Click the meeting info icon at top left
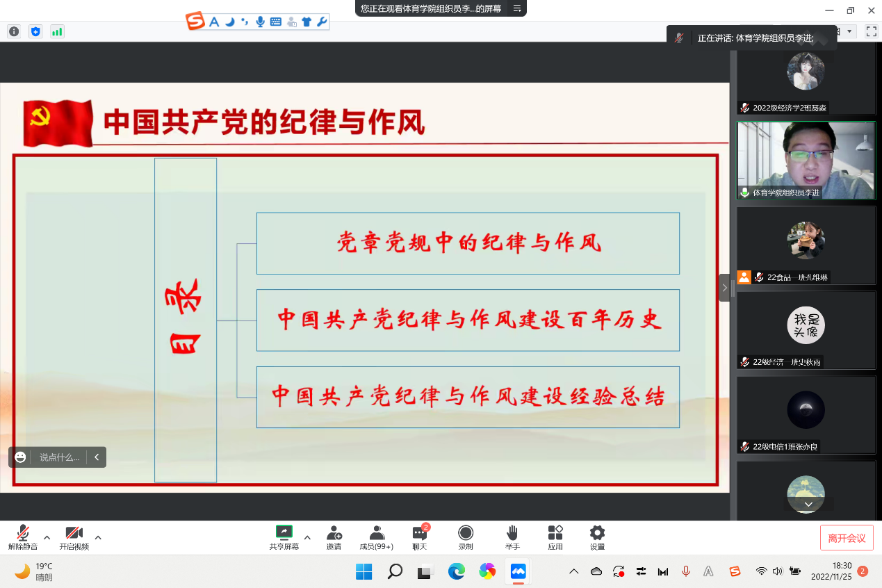Image resolution: width=882 pixels, height=588 pixels. (x=14, y=31)
